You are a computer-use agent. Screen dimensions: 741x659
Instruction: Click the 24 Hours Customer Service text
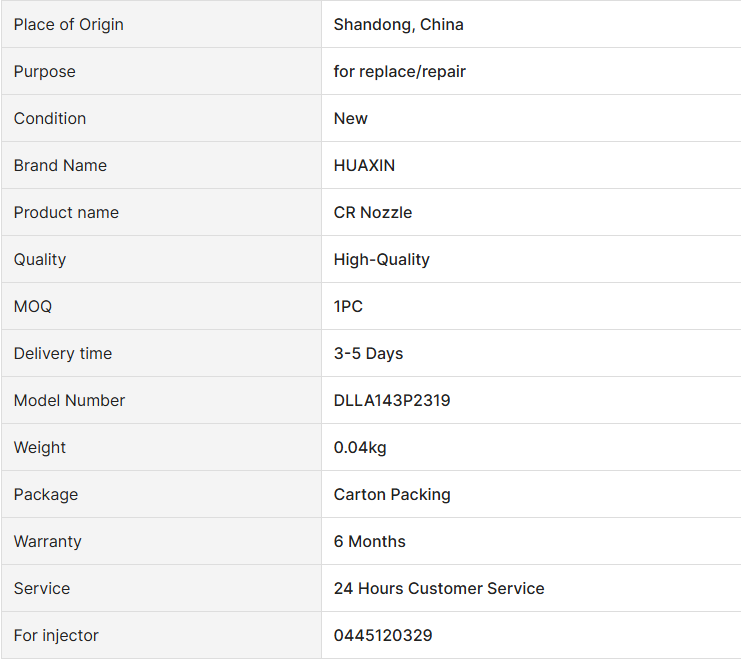tap(439, 588)
